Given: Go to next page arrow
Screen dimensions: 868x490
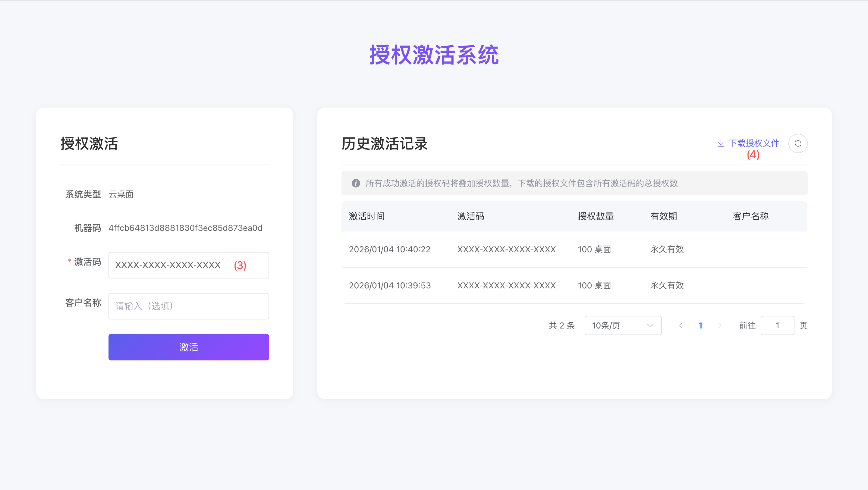Looking at the screenshot, I should 720,325.
